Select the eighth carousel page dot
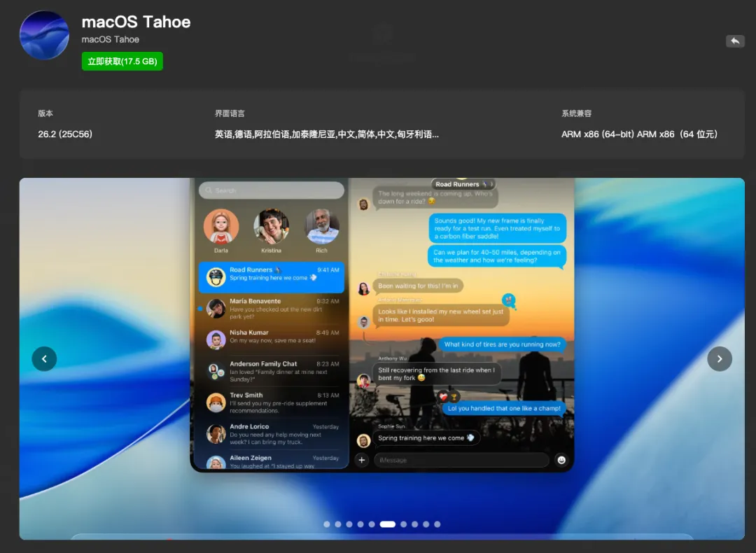Screen dimensions: 756x553 point(414,524)
